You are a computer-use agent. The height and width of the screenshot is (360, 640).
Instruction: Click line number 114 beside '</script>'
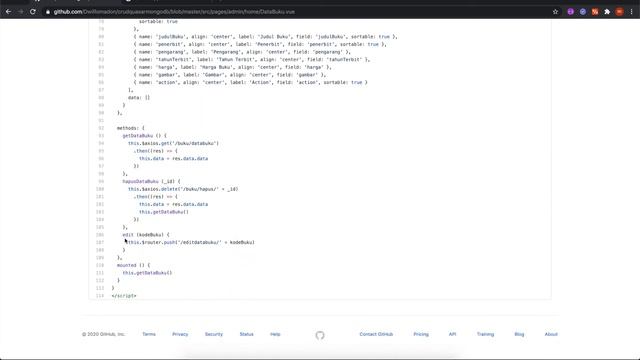coord(100,296)
